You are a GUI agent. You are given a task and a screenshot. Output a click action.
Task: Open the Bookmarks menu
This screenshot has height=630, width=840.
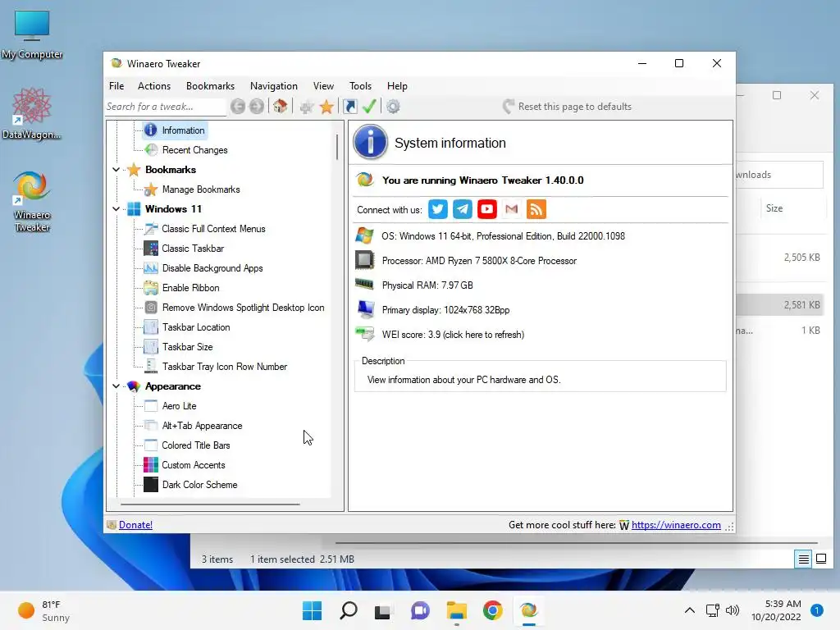(x=210, y=85)
